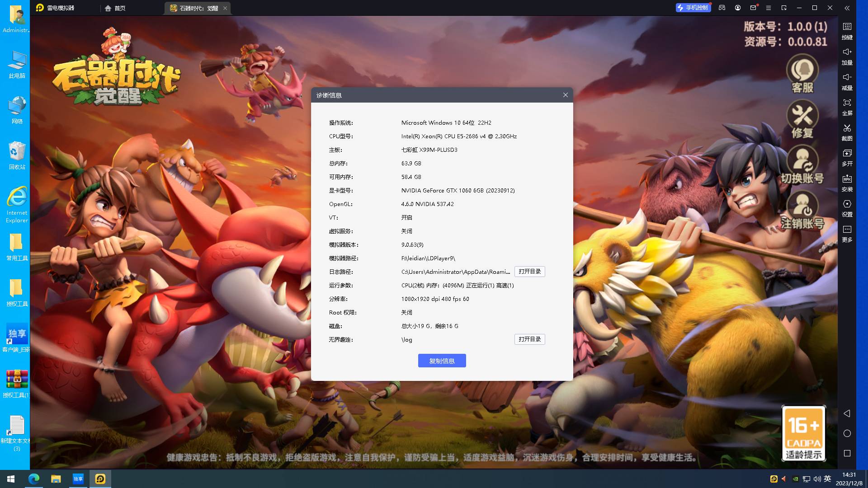Open multi-instance 多开 manager icon
868x488 pixels.
tap(847, 157)
